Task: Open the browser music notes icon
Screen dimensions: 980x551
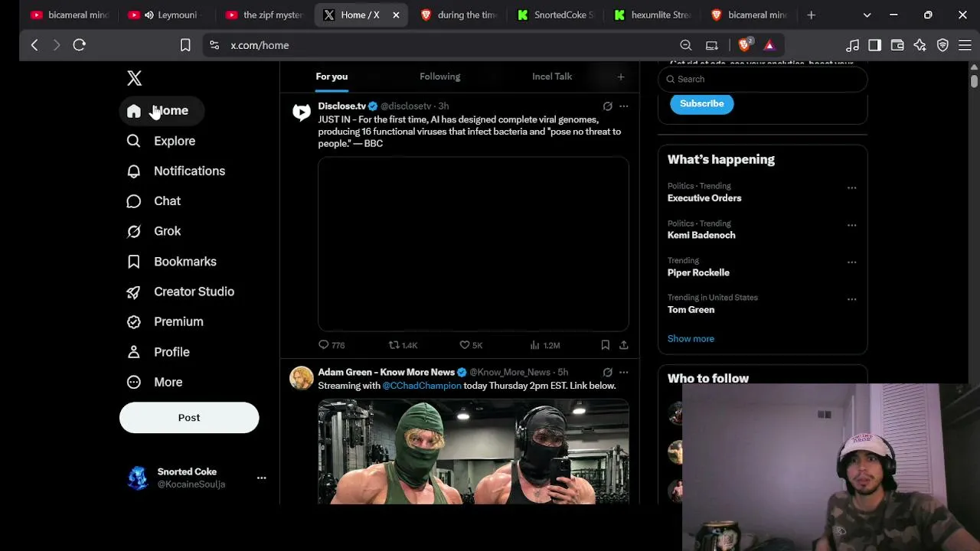Action: 852,45
